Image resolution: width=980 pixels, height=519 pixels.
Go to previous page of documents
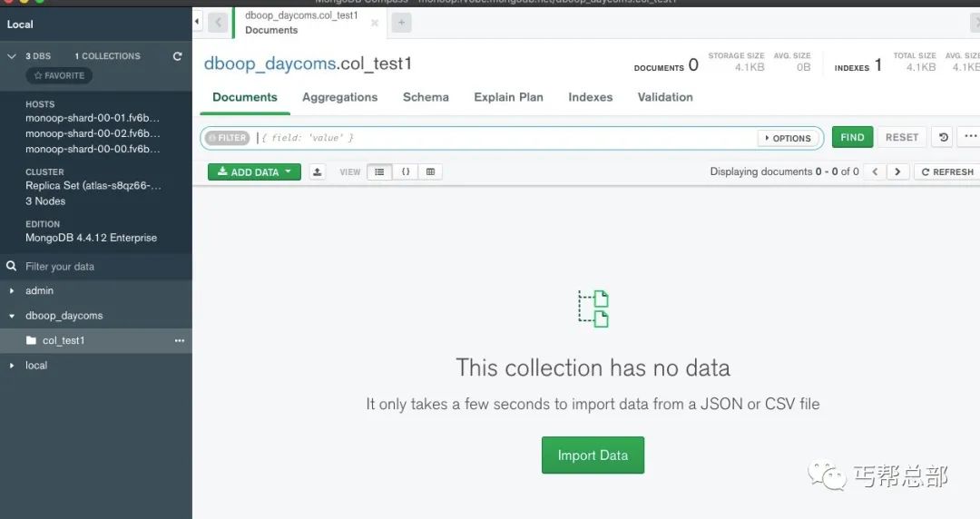[875, 172]
